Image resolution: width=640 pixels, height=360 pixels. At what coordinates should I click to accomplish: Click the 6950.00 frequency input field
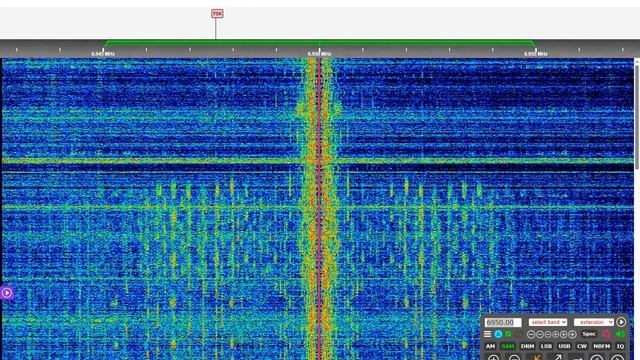pyautogui.click(x=503, y=322)
